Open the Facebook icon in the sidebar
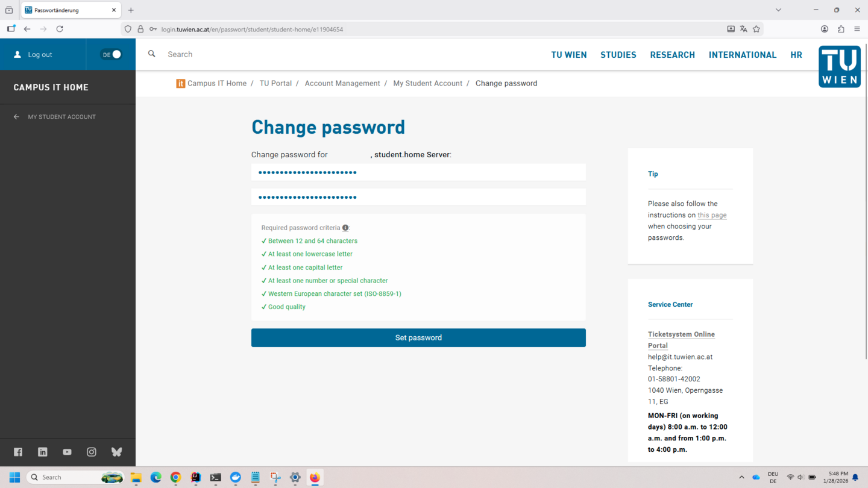Viewport: 868px width, 488px height. click(x=17, y=452)
